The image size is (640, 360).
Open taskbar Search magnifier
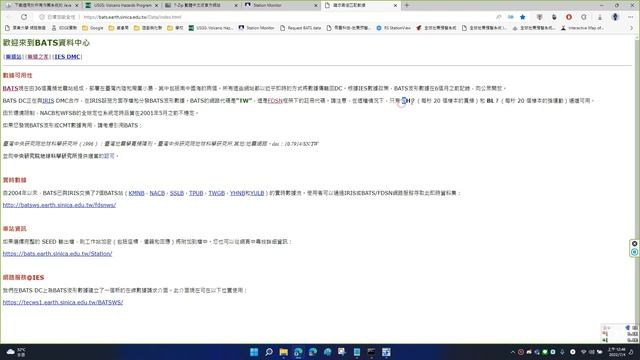(x=269, y=352)
